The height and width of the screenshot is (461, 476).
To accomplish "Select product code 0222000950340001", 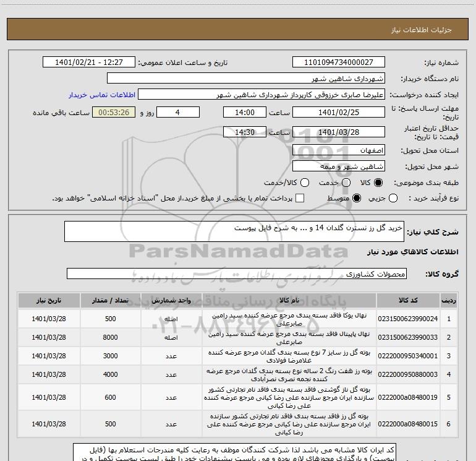I will pyautogui.click(x=408, y=356).
